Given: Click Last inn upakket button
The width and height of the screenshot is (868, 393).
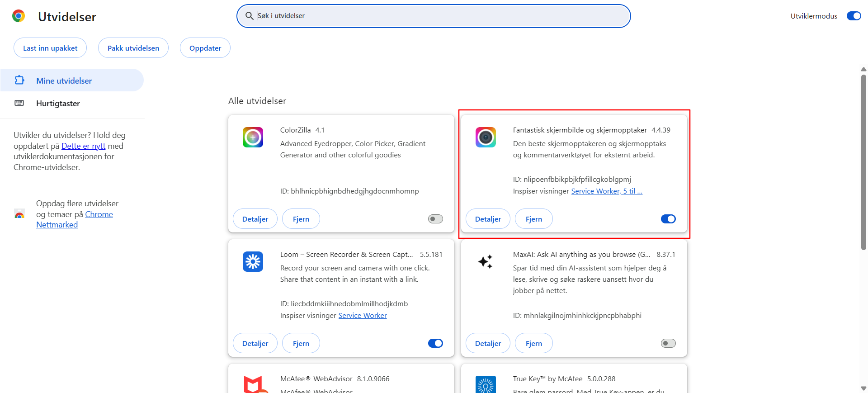Looking at the screenshot, I should point(50,48).
